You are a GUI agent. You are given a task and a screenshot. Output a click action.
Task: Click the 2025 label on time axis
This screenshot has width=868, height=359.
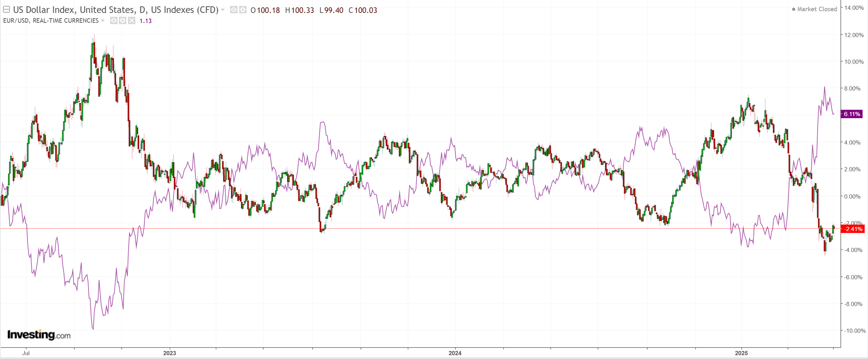coord(741,353)
